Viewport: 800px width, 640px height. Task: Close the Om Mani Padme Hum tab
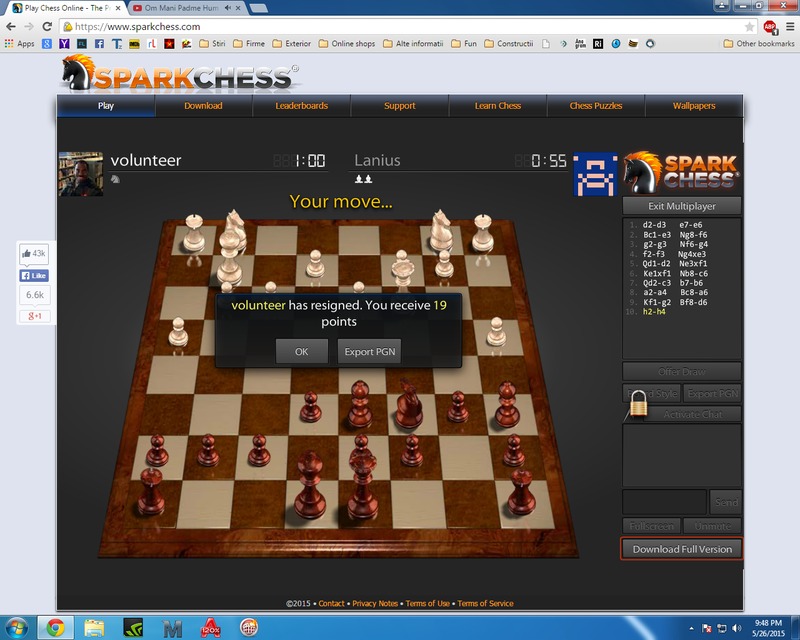[238, 8]
